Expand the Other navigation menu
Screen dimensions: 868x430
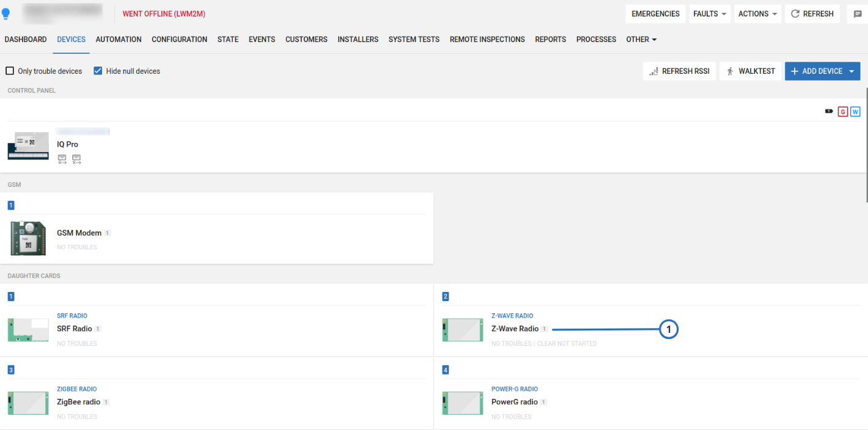point(641,39)
